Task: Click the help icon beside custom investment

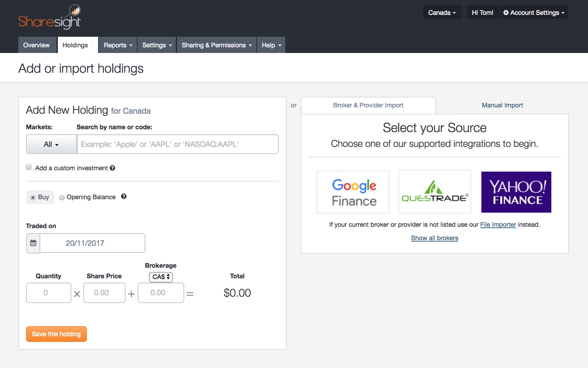Action: point(112,168)
